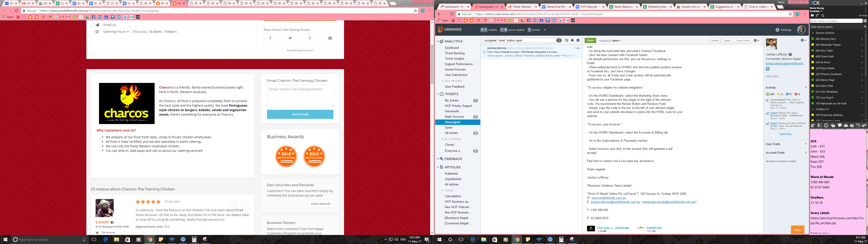Open Chrome in left Windows taskbar
The width and height of the screenshot is (868, 244).
(150, 240)
